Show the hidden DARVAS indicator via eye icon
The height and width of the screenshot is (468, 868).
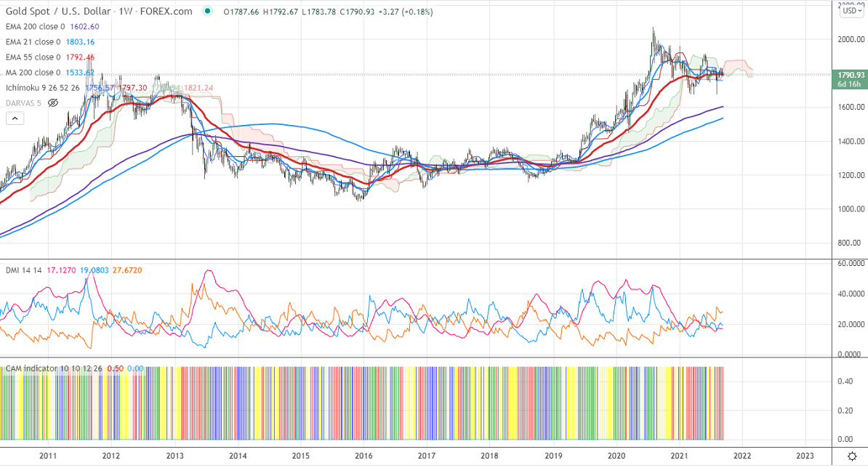tap(53, 103)
